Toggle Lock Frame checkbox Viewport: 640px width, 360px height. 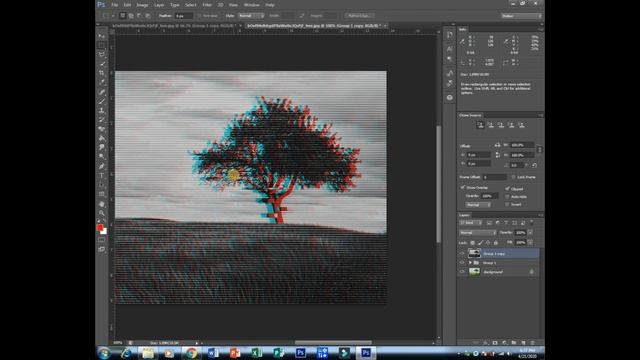pyautogui.click(x=514, y=177)
